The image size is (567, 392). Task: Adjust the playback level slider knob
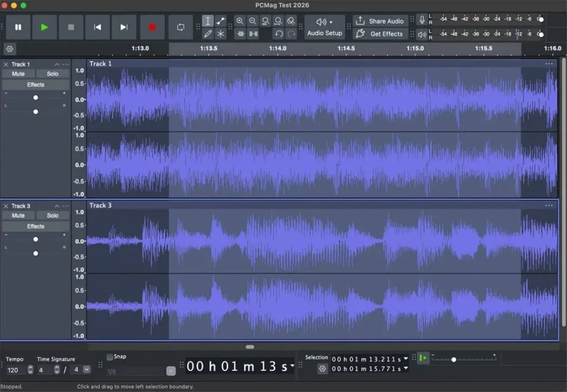541,34
